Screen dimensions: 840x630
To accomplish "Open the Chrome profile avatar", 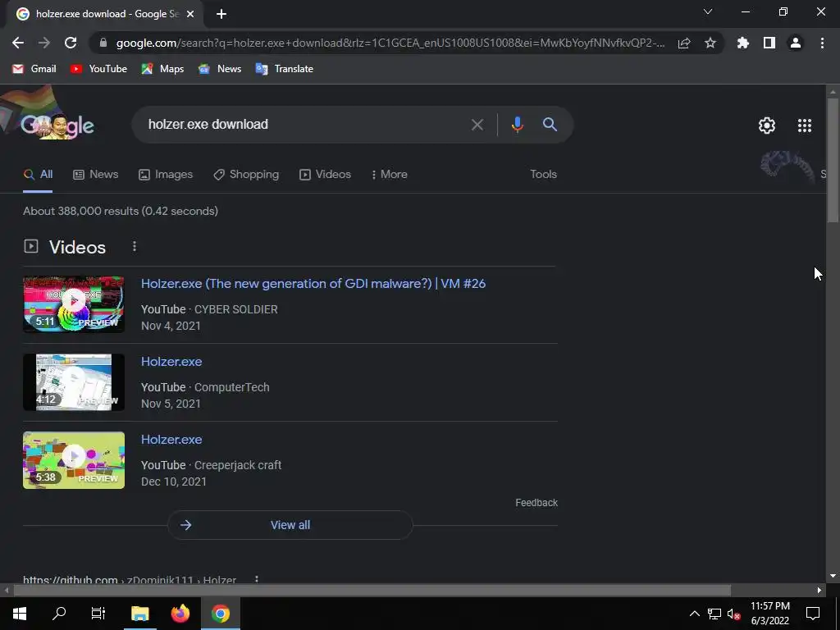I will [x=796, y=43].
